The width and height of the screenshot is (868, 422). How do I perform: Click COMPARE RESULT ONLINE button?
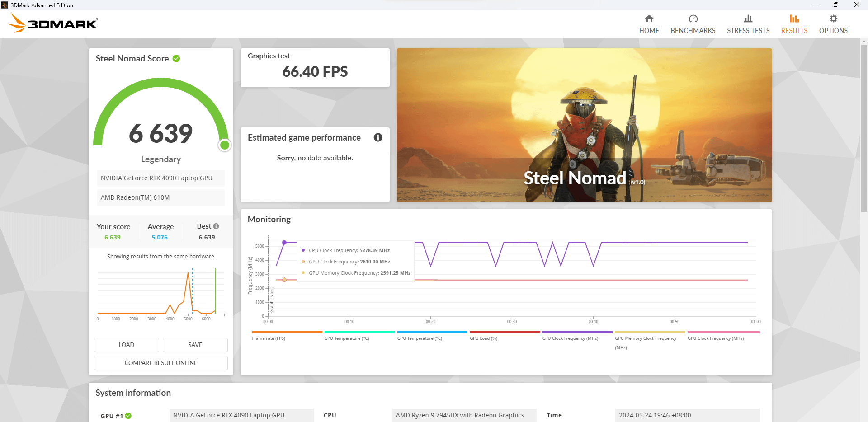pyautogui.click(x=161, y=363)
